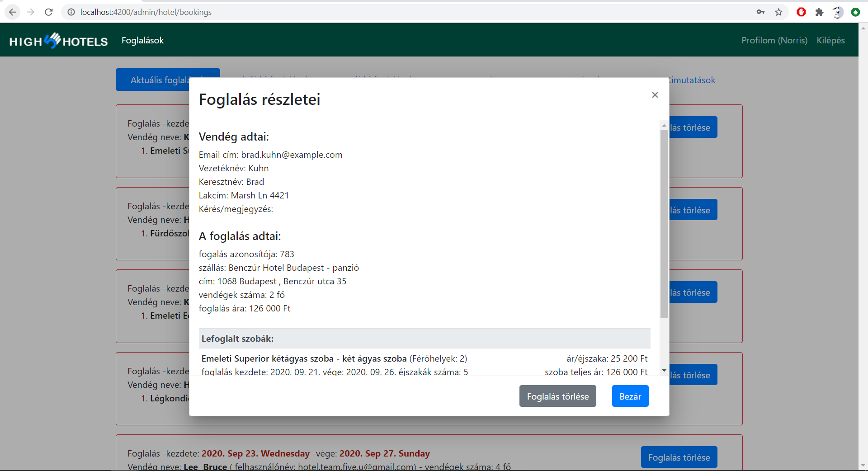Image resolution: width=868 pixels, height=471 pixels.
Task: Click 'Vezetéknév: Kuhn' line
Action: (x=234, y=168)
